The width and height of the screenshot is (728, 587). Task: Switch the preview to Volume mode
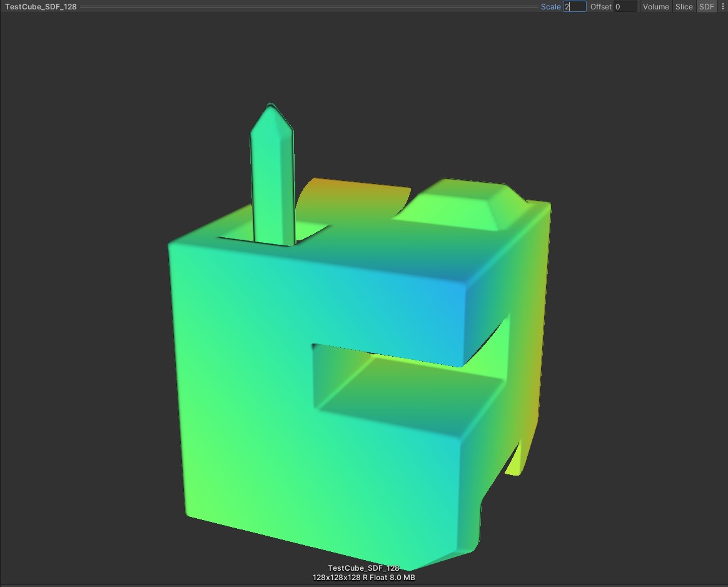tap(655, 6)
